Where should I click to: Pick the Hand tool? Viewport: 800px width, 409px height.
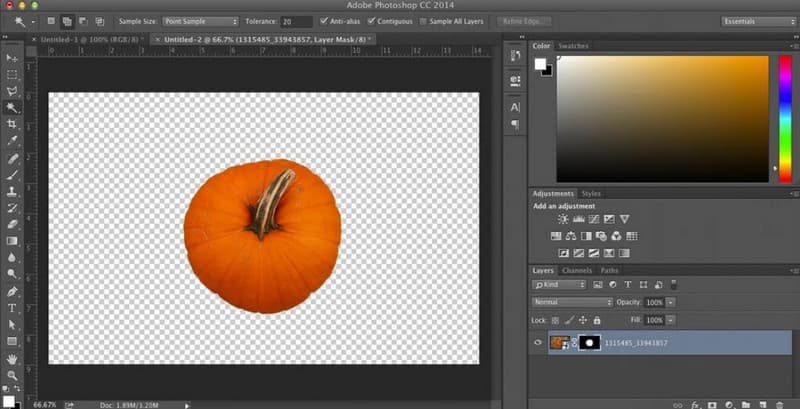coord(12,358)
